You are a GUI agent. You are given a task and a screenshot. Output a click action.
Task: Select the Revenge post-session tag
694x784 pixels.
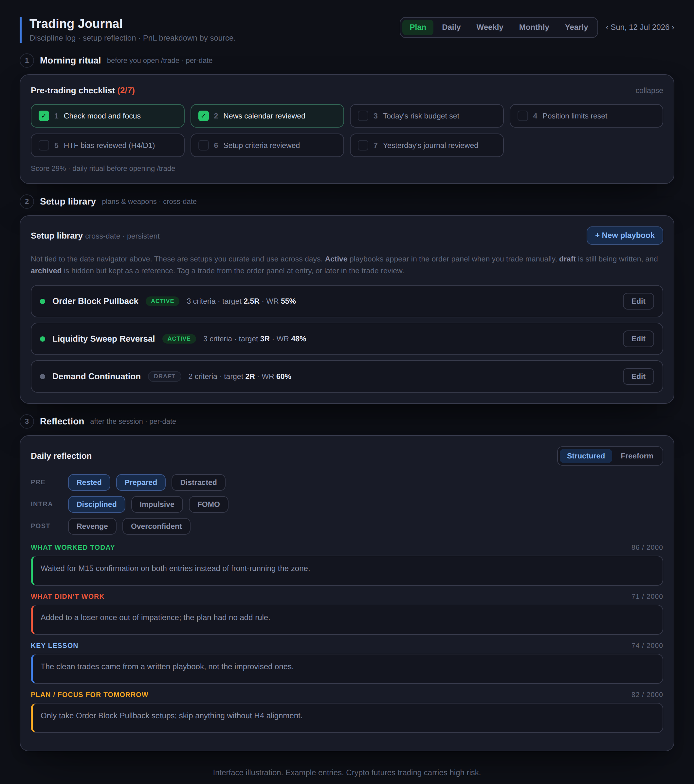(92, 526)
